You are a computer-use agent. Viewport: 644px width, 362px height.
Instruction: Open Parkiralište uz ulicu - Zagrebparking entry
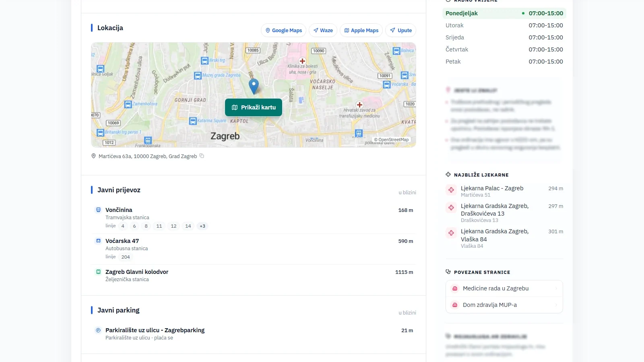pos(254,334)
